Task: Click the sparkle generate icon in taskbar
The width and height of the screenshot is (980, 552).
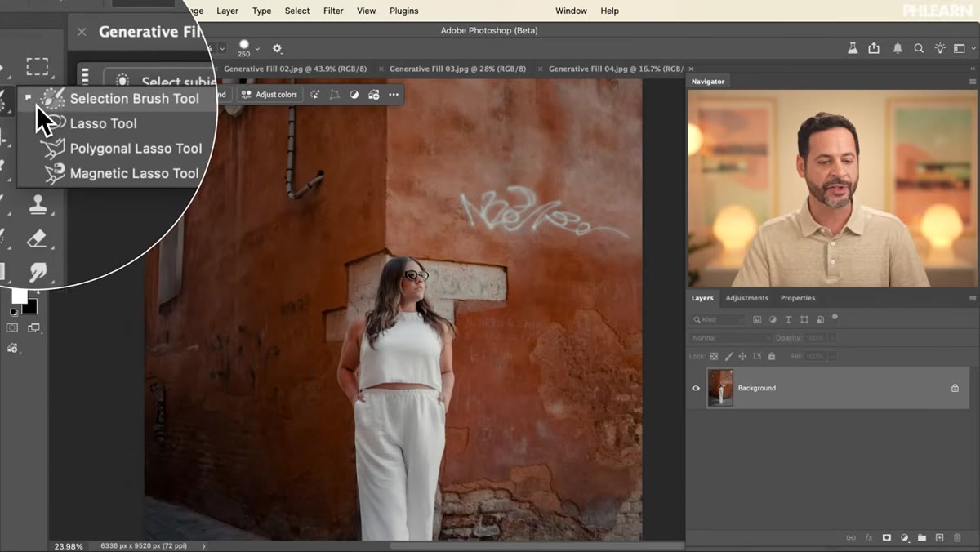Action: [x=314, y=95]
